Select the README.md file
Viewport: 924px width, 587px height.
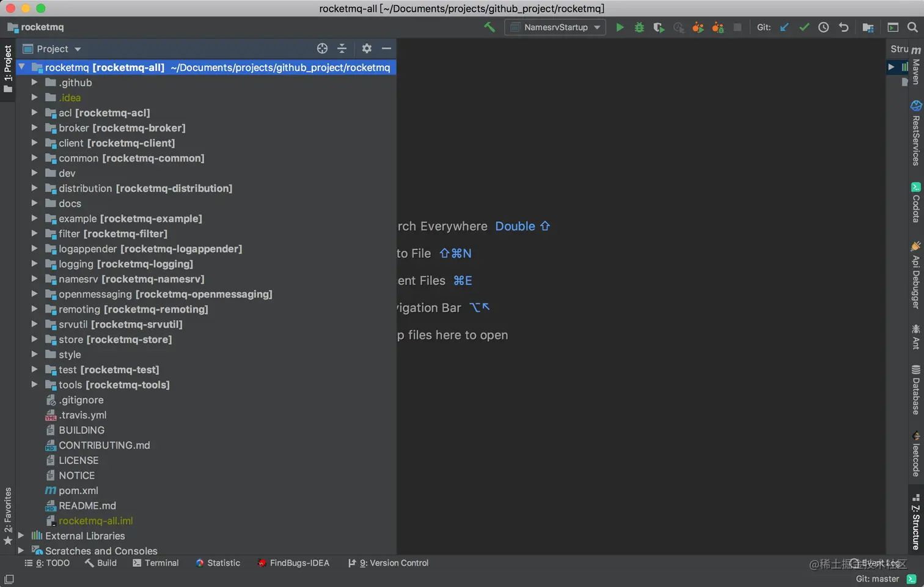[x=87, y=506]
